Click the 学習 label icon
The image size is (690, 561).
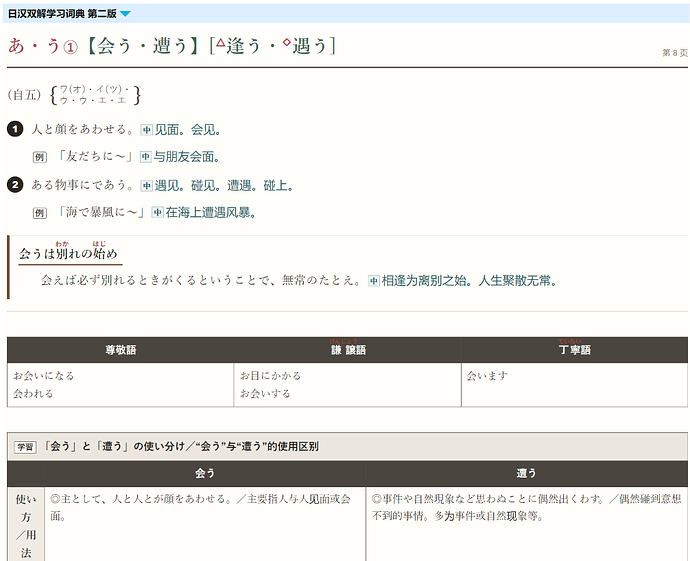click(25, 447)
